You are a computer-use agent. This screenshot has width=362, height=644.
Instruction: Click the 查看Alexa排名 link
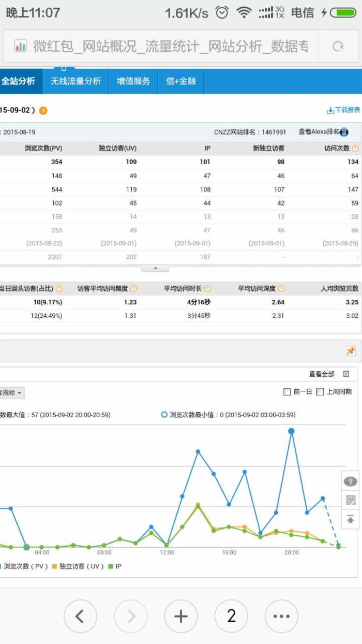click(319, 132)
